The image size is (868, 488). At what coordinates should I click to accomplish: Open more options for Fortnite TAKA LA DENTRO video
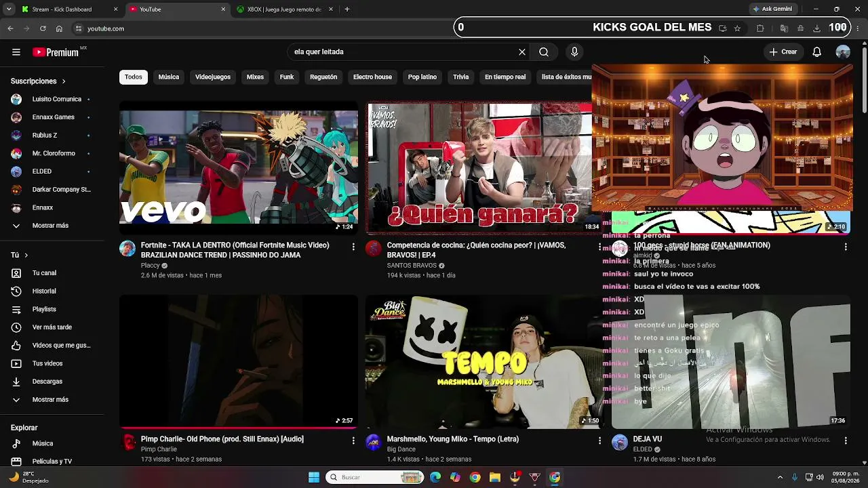353,247
